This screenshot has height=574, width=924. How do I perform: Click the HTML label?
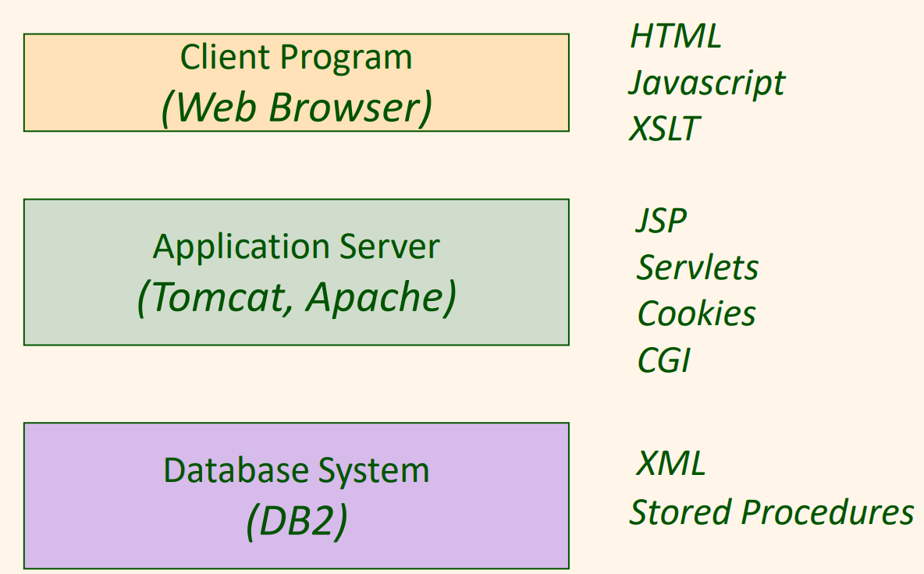[x=675, y=37]
